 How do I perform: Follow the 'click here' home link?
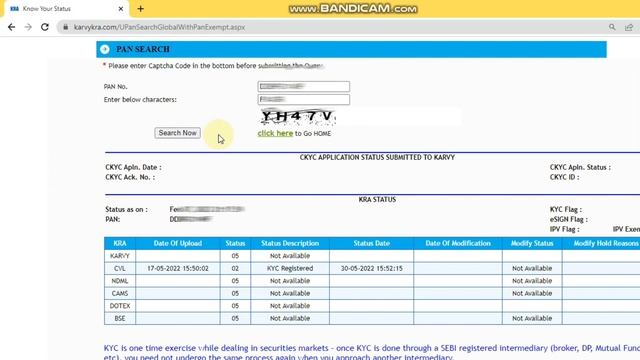pyautogui.click(x=275, y=133)
